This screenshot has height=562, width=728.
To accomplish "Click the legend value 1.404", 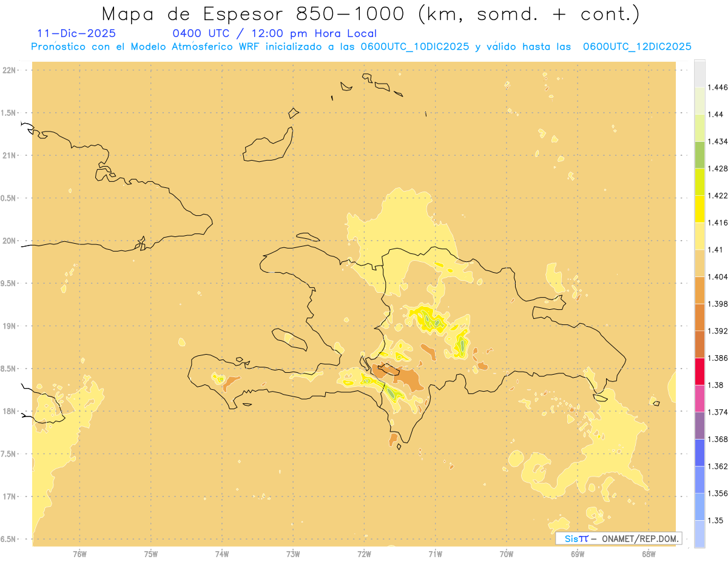I will click(x=718, y=276).
